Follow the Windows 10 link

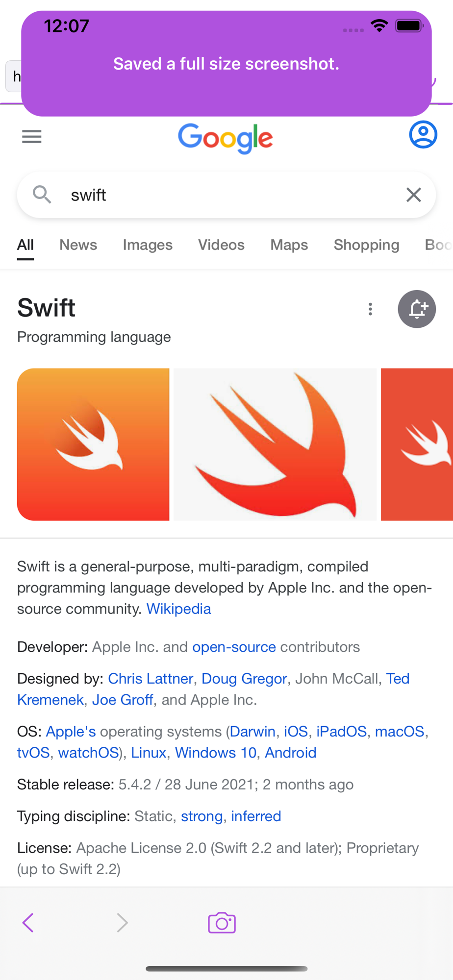216,753
